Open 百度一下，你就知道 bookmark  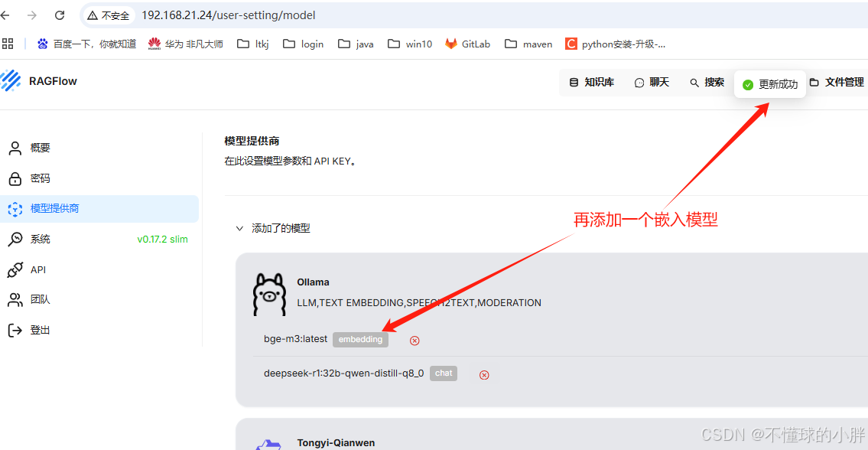pos(87,44)
